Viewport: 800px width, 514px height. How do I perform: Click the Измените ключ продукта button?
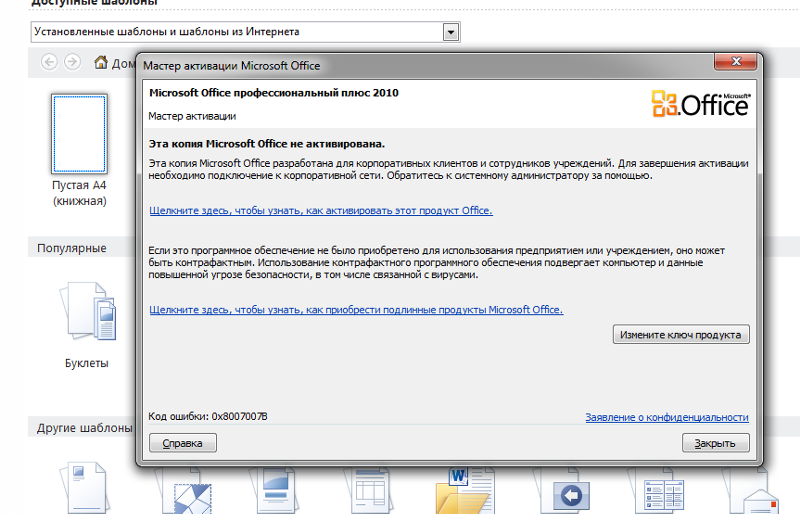tap(681, 335)
